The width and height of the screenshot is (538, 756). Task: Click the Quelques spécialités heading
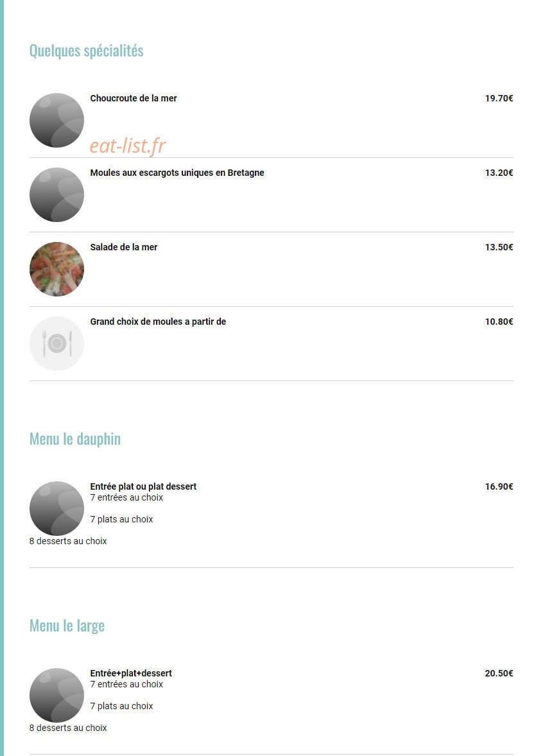click(x=87, y=51)
